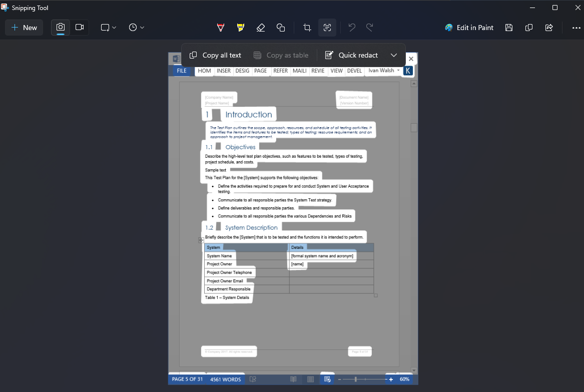This screenshot has height=392, width=584.
Task: Click the image crop icon
Action: pyautogui.click(x=307, y=28)
